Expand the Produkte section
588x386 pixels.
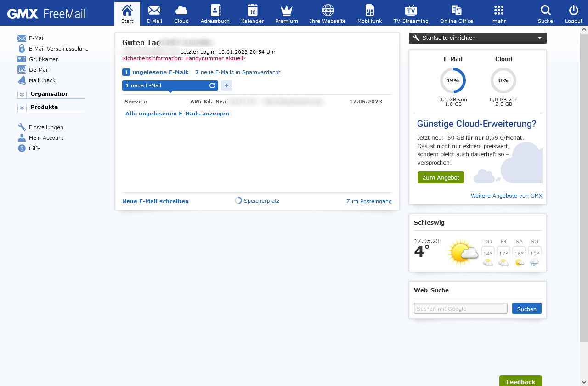click(x=51, y=107)
